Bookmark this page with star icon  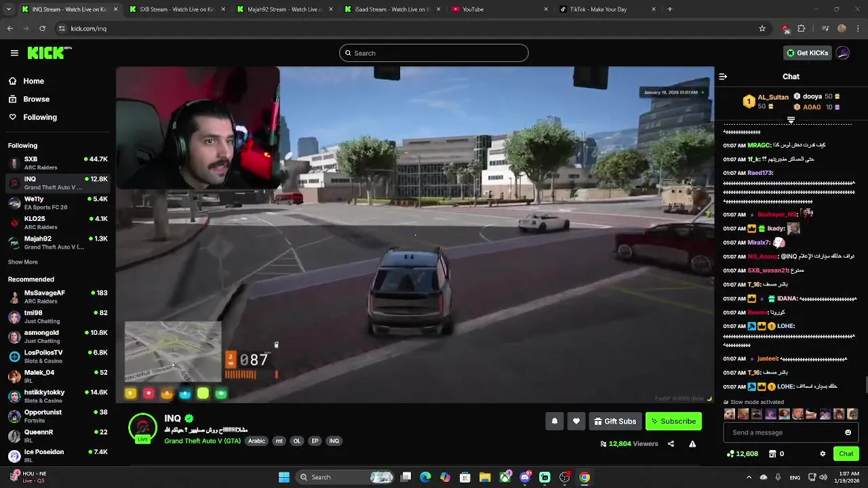(762, 28)
